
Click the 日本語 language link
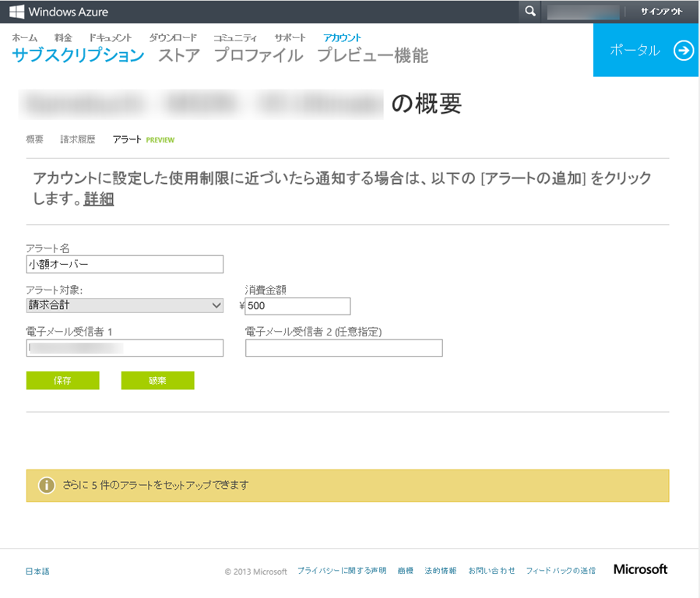point(37,572)
